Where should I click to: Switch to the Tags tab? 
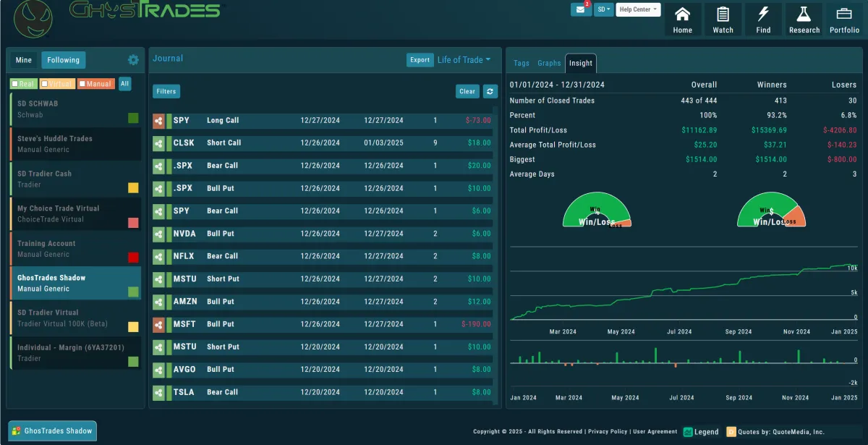(x=522, y=63)
